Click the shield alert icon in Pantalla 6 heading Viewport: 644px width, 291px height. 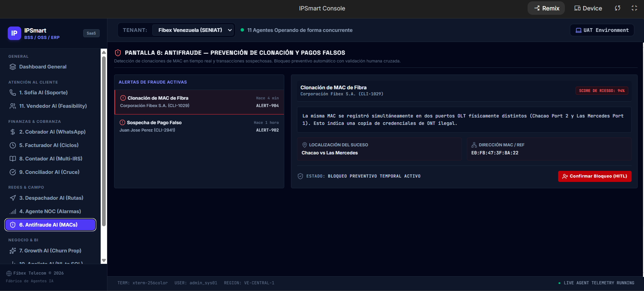[118, 53]
